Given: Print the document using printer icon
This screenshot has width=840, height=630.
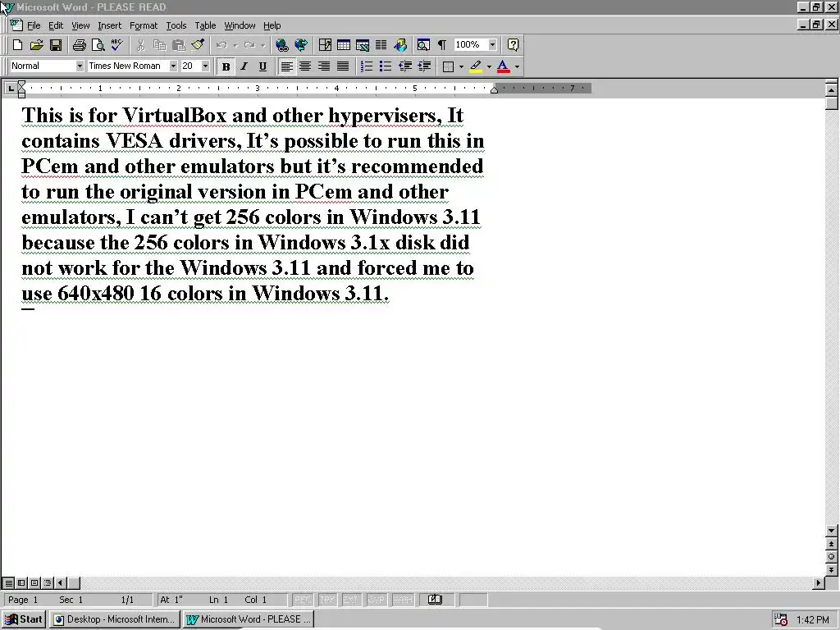Looking at the screenshot, I should coord(80,45).
